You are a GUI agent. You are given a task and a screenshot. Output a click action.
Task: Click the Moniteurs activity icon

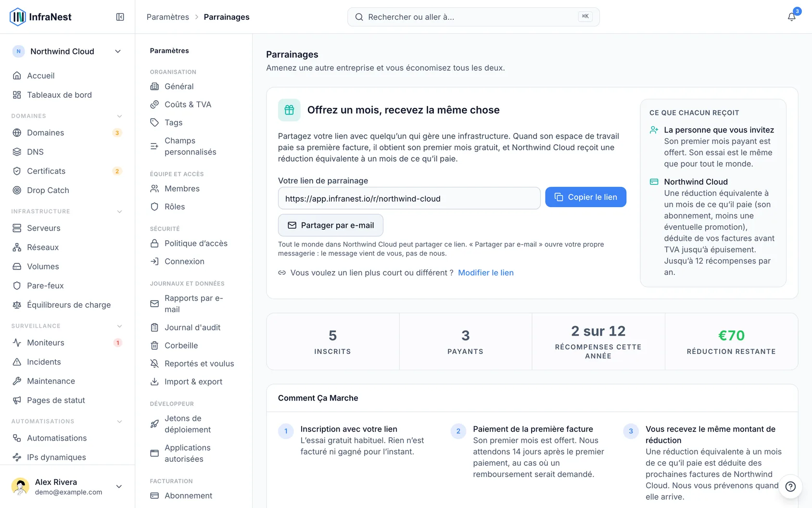(17, 342)
